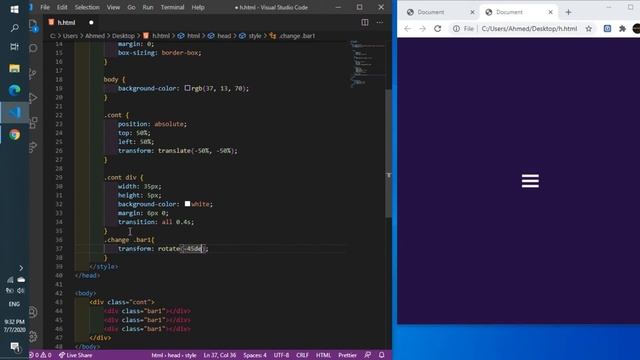The height and width of the screenshot is (360, 640).
Task: Open the VS Code Search view
Action: click(34, 48)
